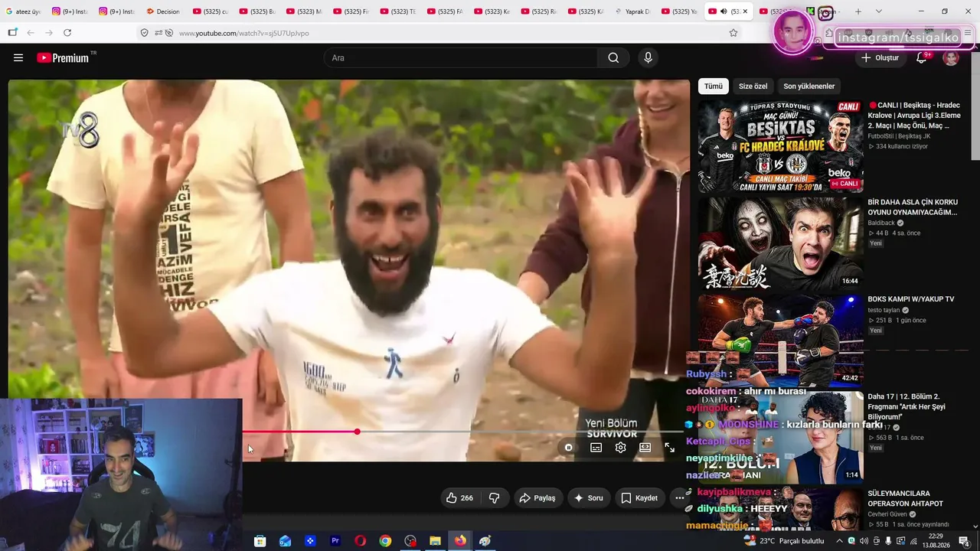
Task: Open the Outlook taskbar icon
Action: tap(285, 541)
